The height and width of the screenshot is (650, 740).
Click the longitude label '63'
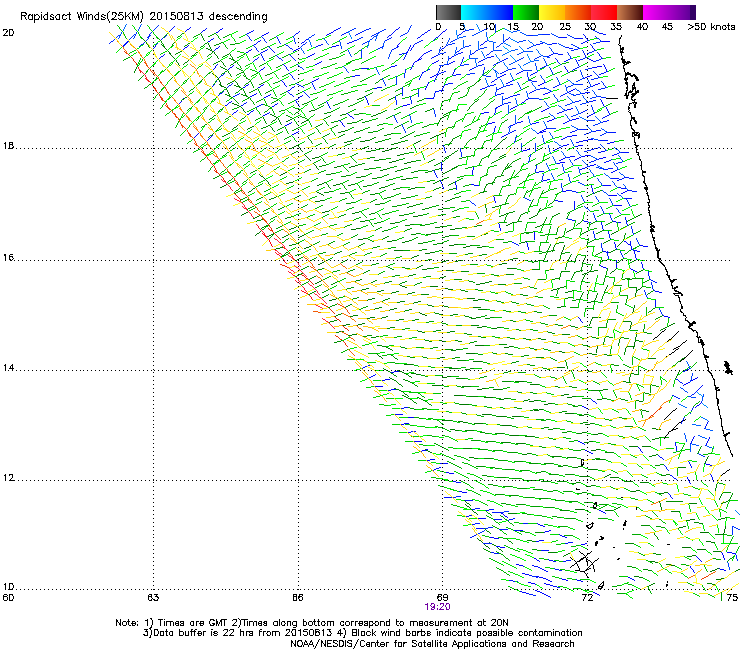[153, 598]
